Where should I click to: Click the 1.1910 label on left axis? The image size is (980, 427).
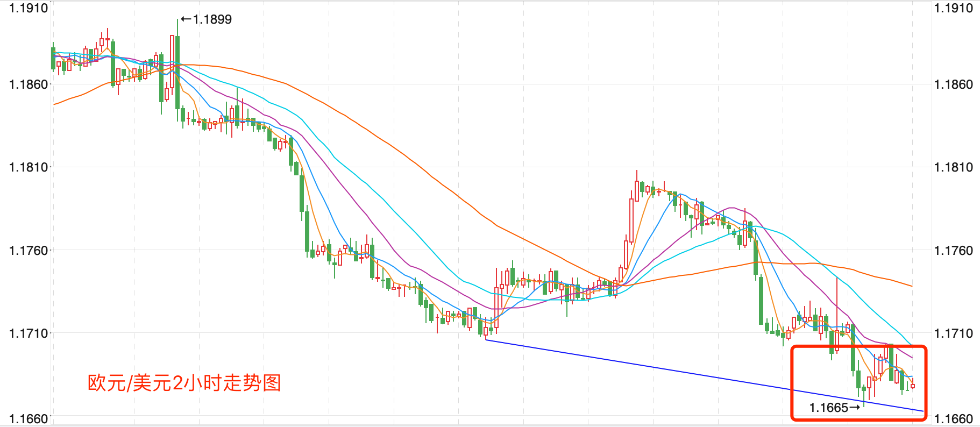[x=29, y=8]
